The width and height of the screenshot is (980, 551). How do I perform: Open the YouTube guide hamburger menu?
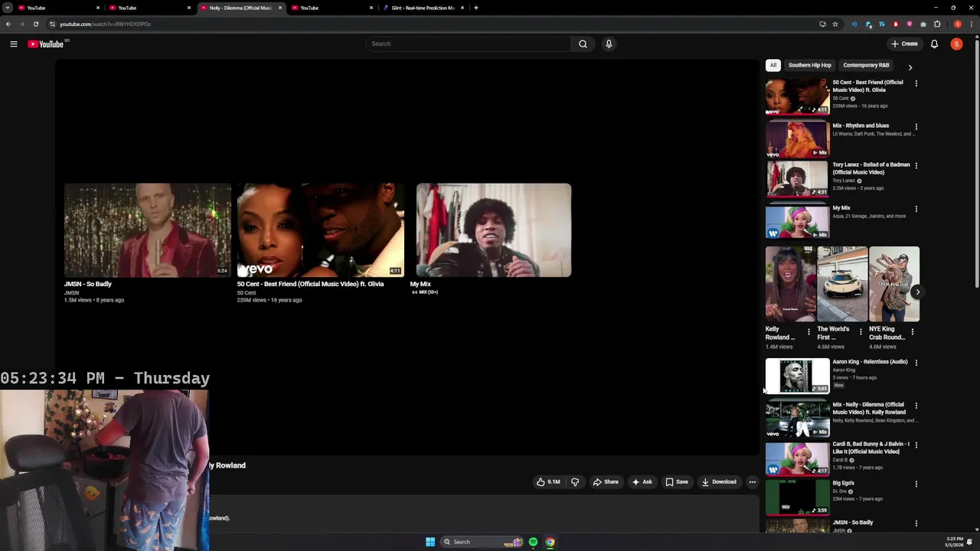(14, 44)
